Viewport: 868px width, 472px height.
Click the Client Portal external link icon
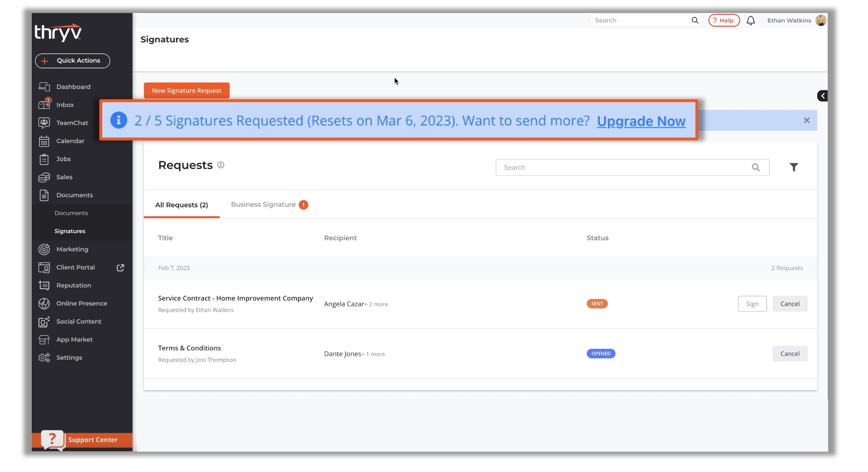121,267
